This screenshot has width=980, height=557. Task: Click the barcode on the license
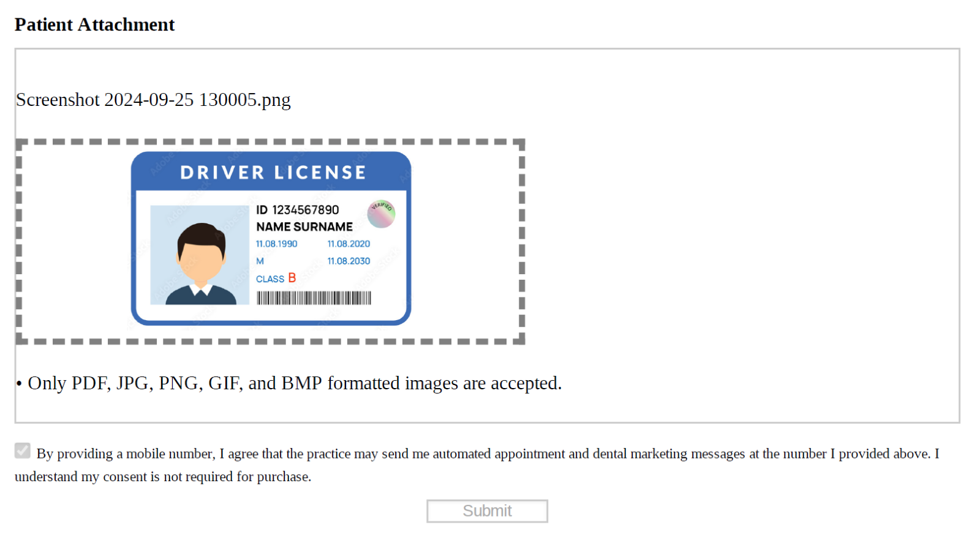(x=314, y=298)
